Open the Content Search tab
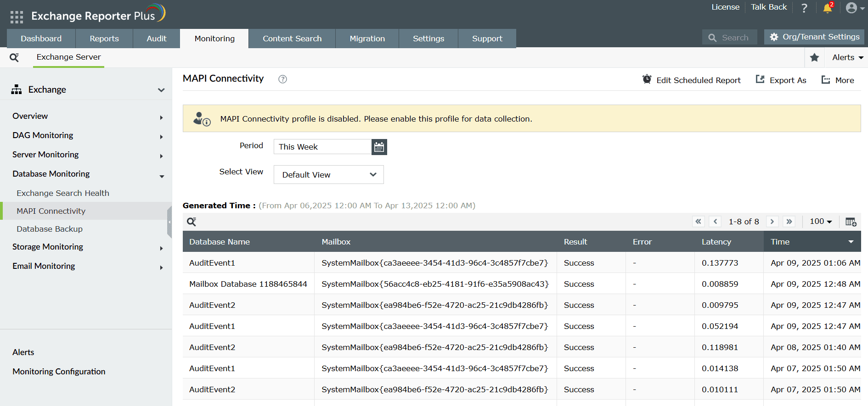The image size is (868, 406). click(292, 39)
